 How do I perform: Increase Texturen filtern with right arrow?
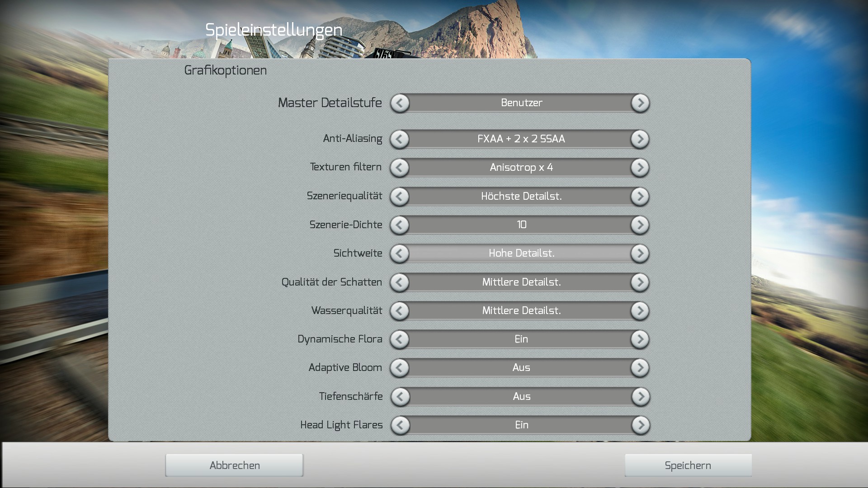pyautogui.click(x=640, y=168)
